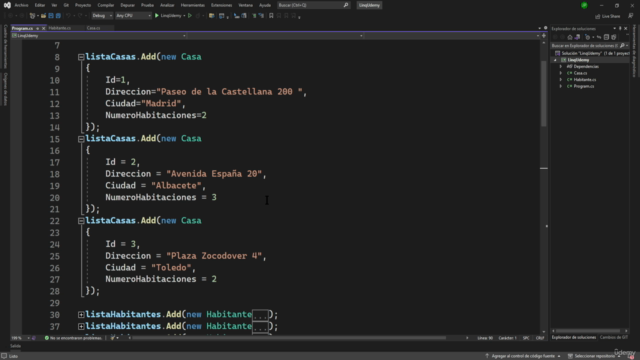Image resolution: width=640 pixels, height=360 pixels.
Task: Expand the Habitante.cs node in Solution Explorer
Action: 561,80
